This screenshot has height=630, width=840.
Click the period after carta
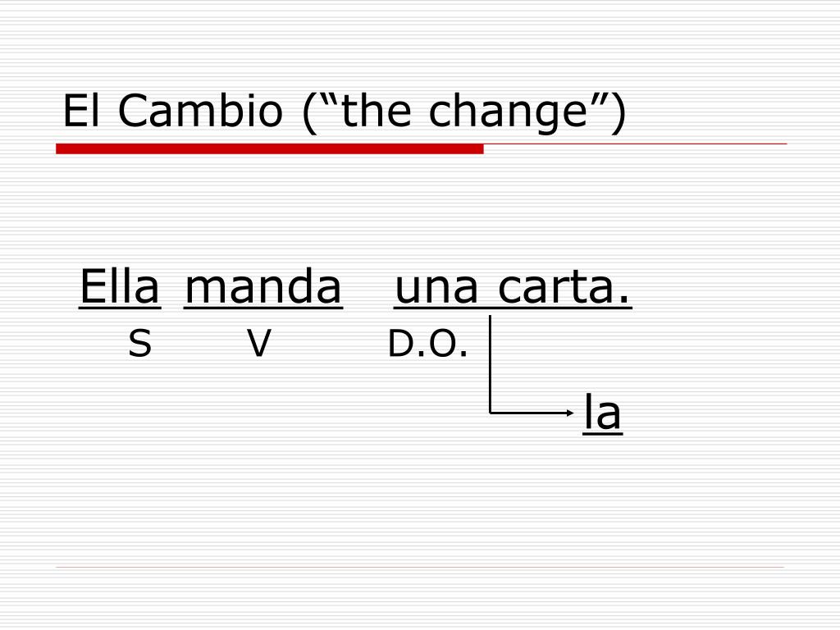coord(623,301)
